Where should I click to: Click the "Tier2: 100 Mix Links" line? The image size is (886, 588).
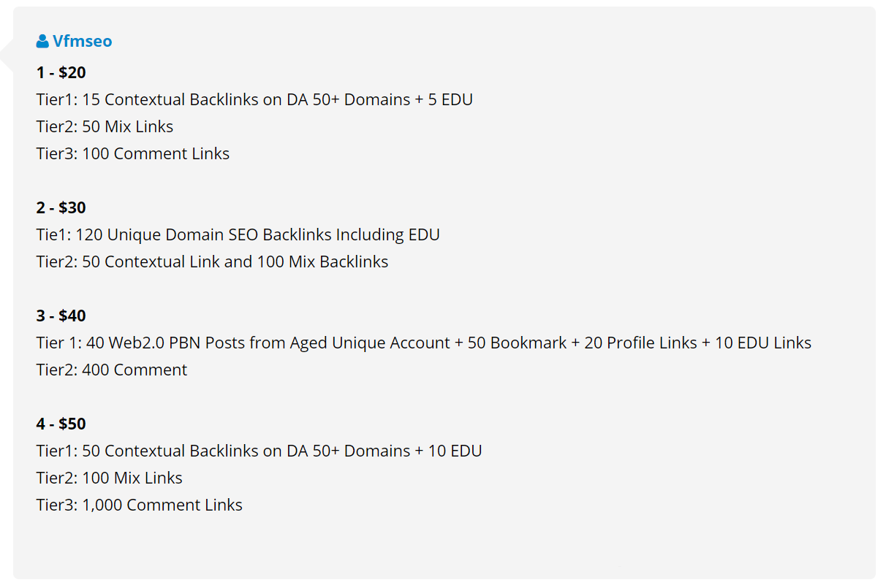110,478
